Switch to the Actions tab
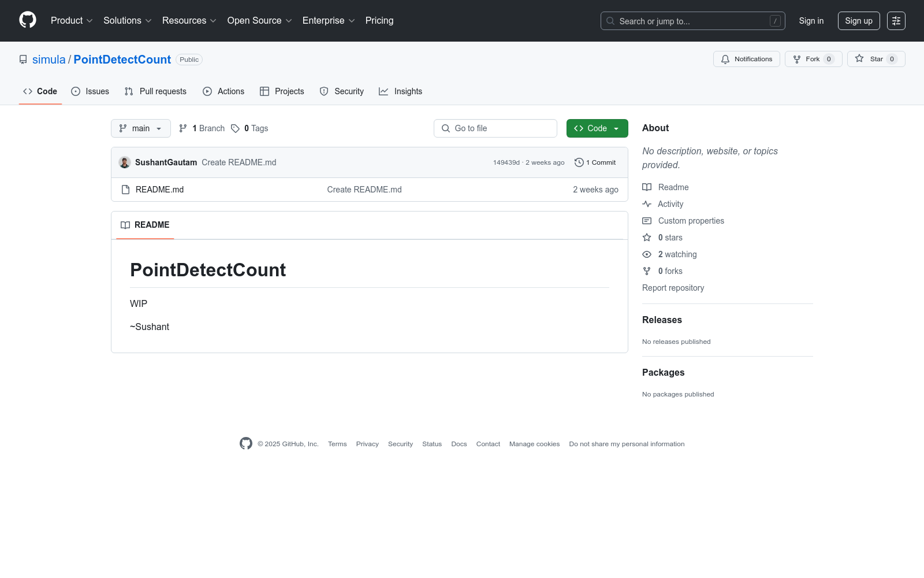The height and width of the screenshot is (578, 924). pos(223,91)
